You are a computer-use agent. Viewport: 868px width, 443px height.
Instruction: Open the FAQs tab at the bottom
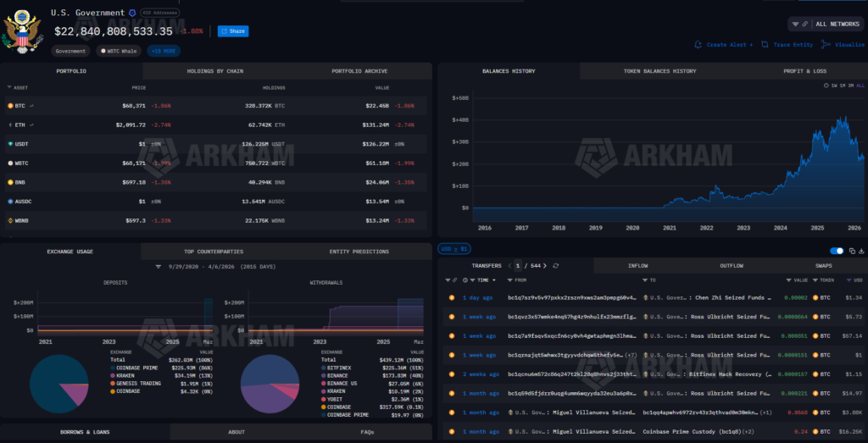tap(367, 432)
